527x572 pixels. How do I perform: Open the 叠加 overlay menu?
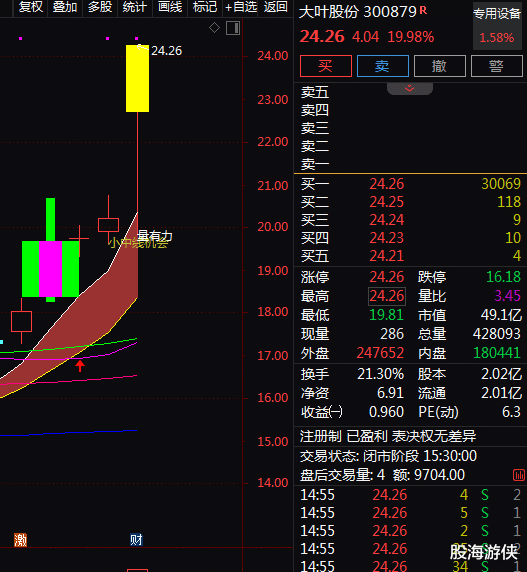pos(65,7)
